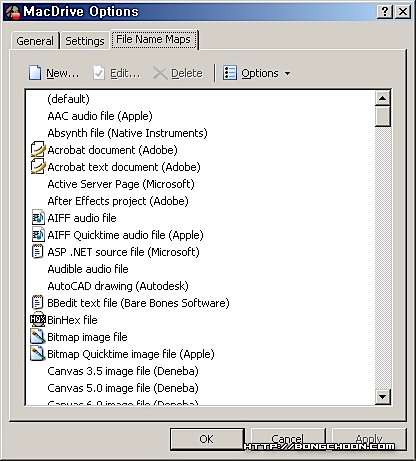Image resolution: width=416 pixels, height=461 pixels.
Task: Click the Apply button
Action: [x=369, y=439]
